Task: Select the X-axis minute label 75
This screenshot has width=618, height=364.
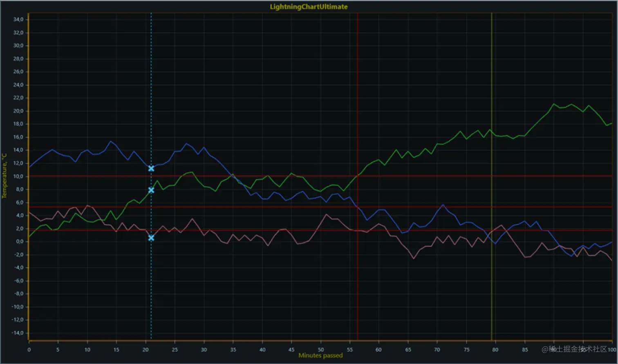Action: (466, 350)
